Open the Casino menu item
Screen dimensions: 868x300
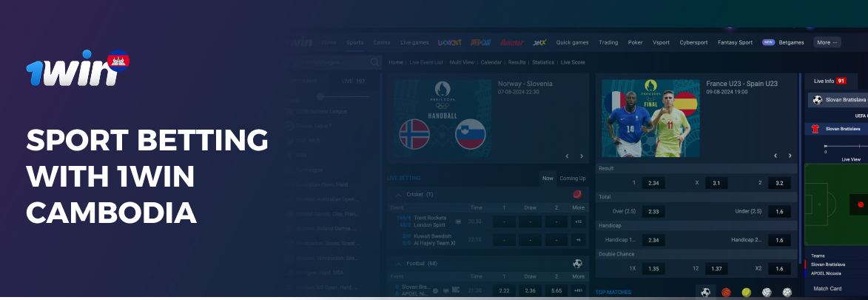pyautogui.click(x=381, y=43)
